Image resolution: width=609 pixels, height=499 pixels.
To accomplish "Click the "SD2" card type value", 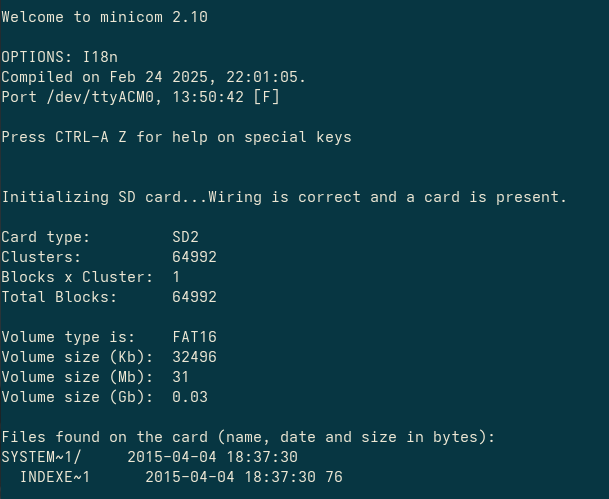I will coord(186,237).
